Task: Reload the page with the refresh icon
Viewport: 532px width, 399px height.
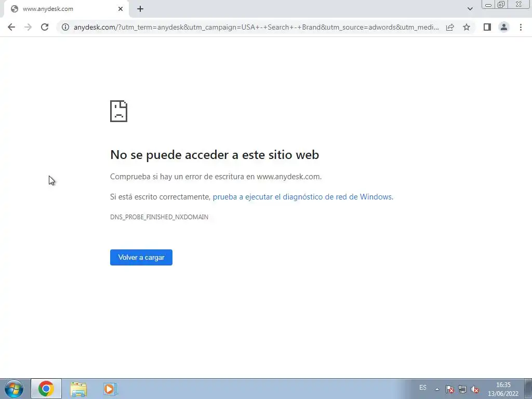Action: 45,27
